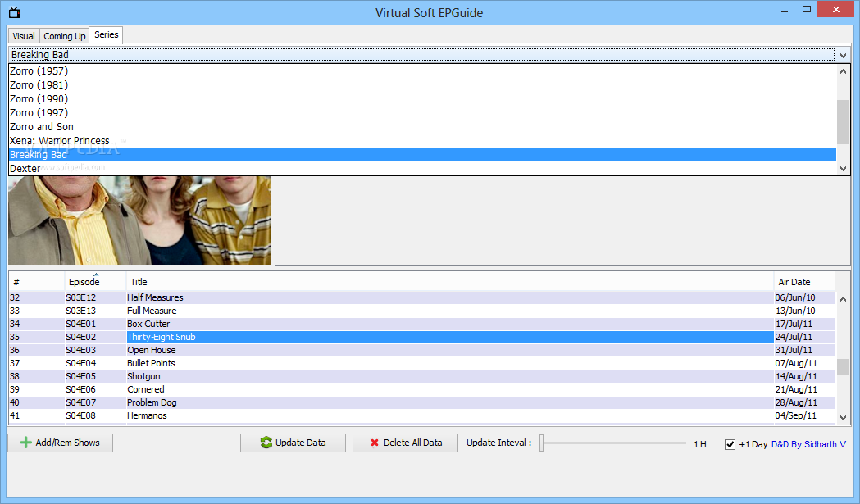Click series list scroll down arrow
The width and height of the screenshot is (860, 504).
[843, 169]
